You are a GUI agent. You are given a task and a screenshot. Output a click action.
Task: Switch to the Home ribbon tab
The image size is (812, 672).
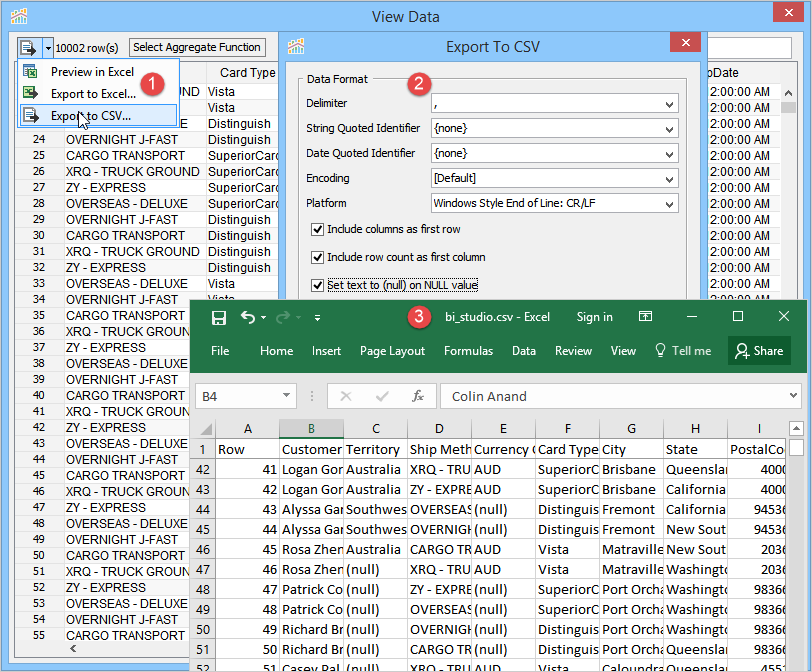[277, 351]
